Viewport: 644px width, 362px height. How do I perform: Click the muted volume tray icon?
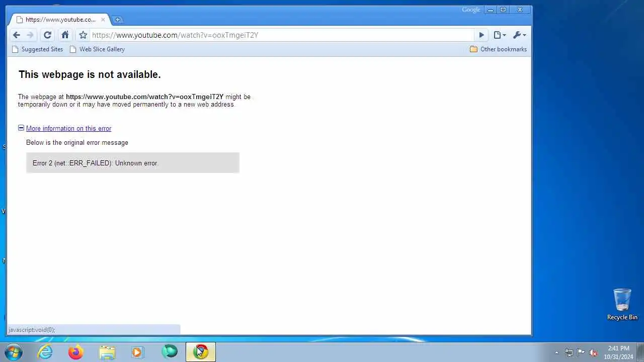[593, 352]
